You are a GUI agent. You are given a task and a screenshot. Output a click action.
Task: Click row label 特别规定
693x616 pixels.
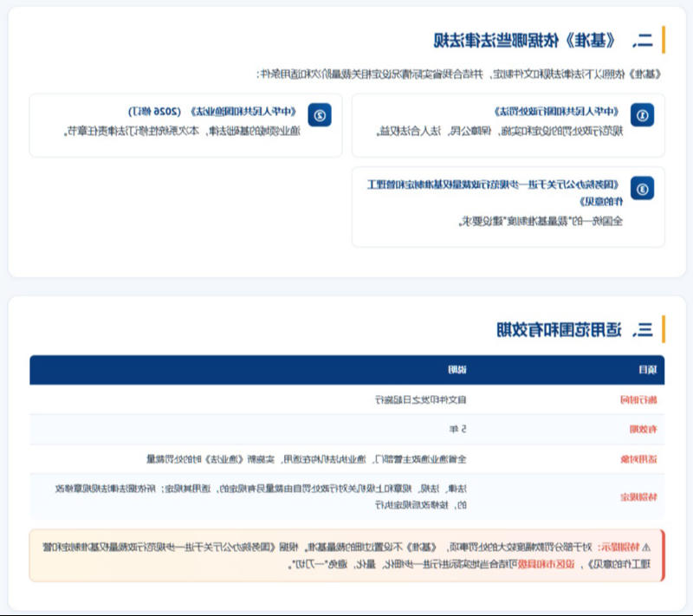point(638,497)
